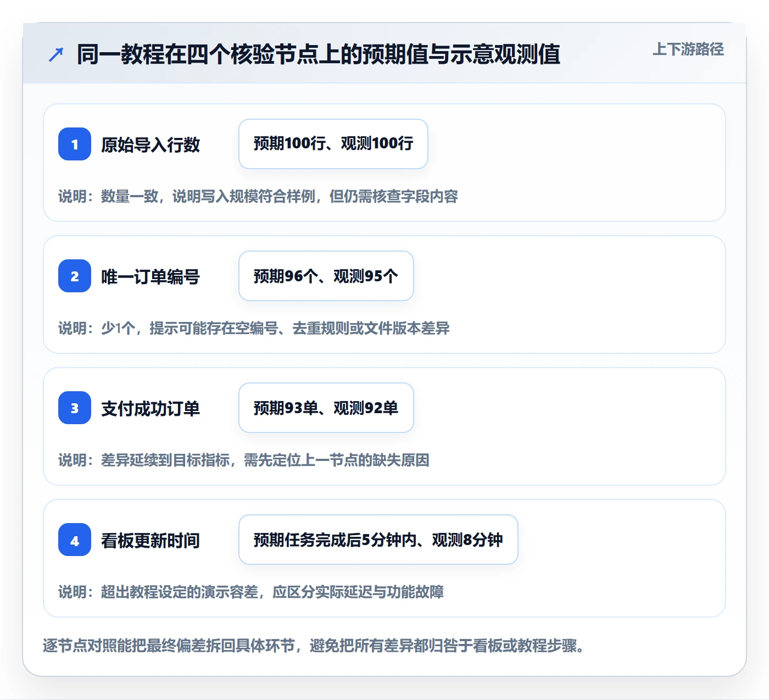
Task: Select the 预期100行、观测100行 value chip
Action: pos(333,144)
